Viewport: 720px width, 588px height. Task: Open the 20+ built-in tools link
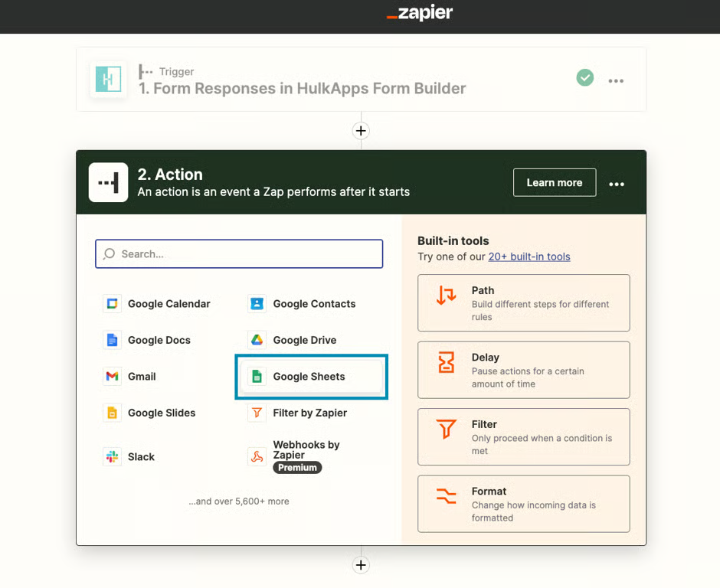529,256
